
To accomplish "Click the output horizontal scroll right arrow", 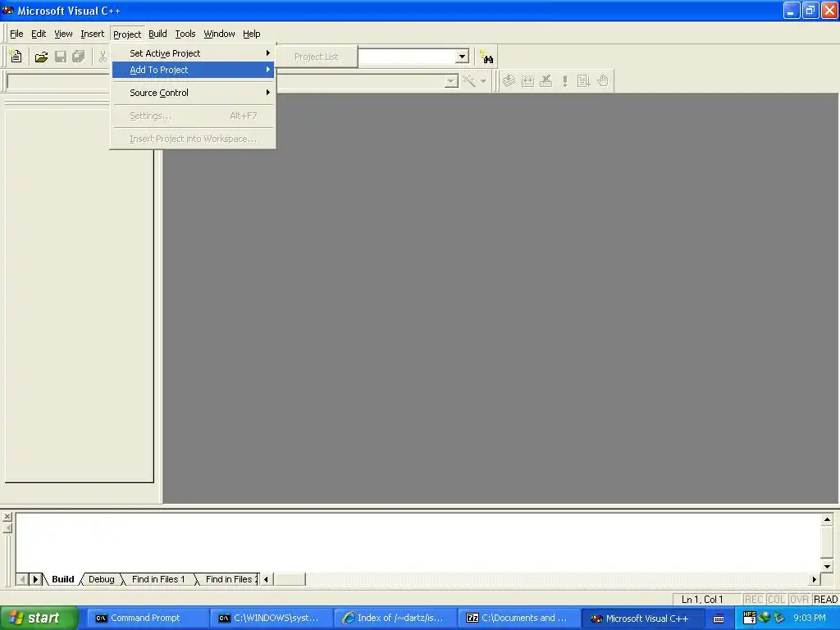I will click(x=815, y=579).
